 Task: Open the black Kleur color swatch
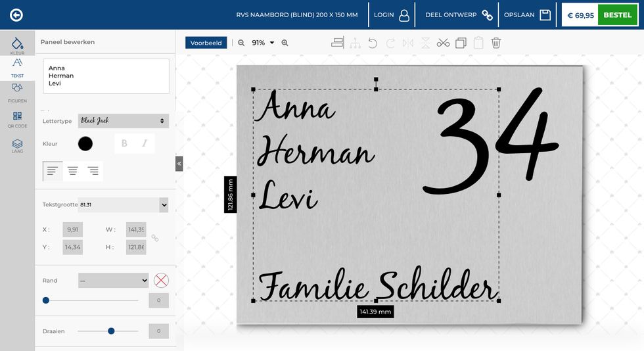pos(85,143)
